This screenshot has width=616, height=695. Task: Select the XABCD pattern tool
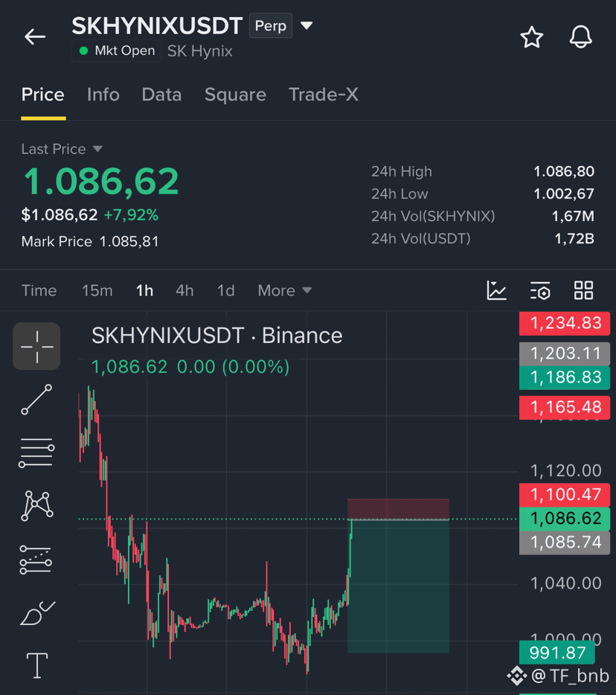click(x=36, y=506)
